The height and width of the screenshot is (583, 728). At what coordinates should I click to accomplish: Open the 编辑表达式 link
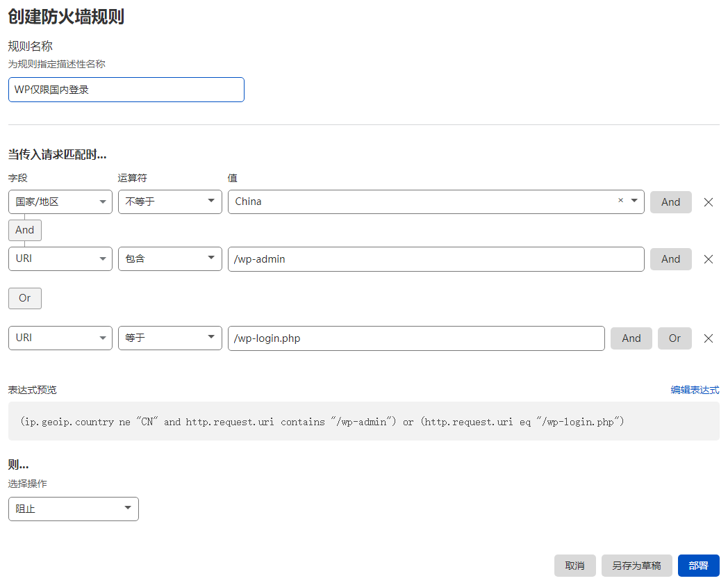(695, 390)
